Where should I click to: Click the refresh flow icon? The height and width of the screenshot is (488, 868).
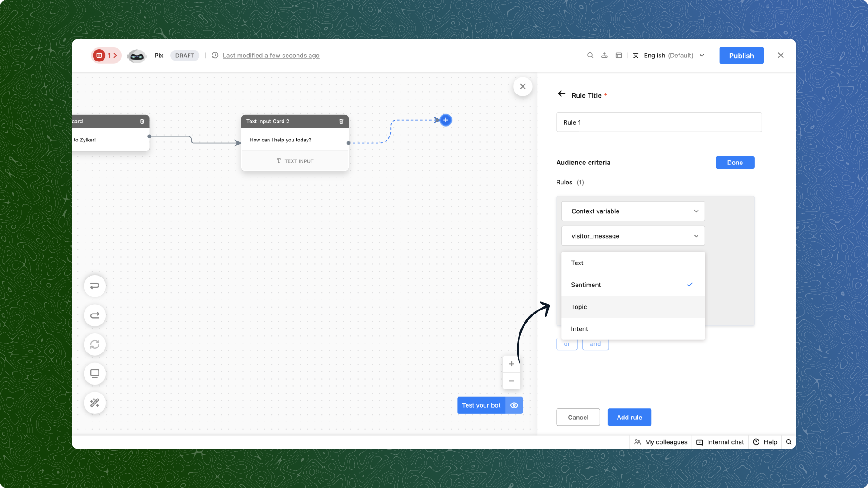point(95,344)
